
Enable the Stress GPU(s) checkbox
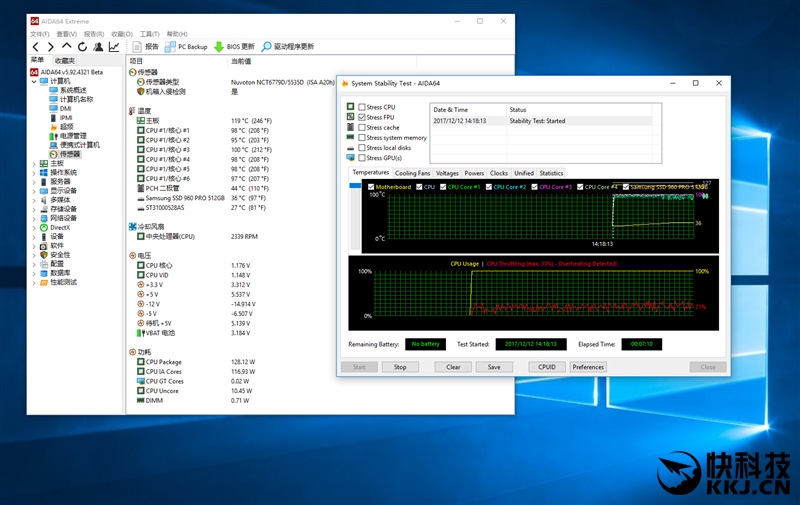coord(362,158)
